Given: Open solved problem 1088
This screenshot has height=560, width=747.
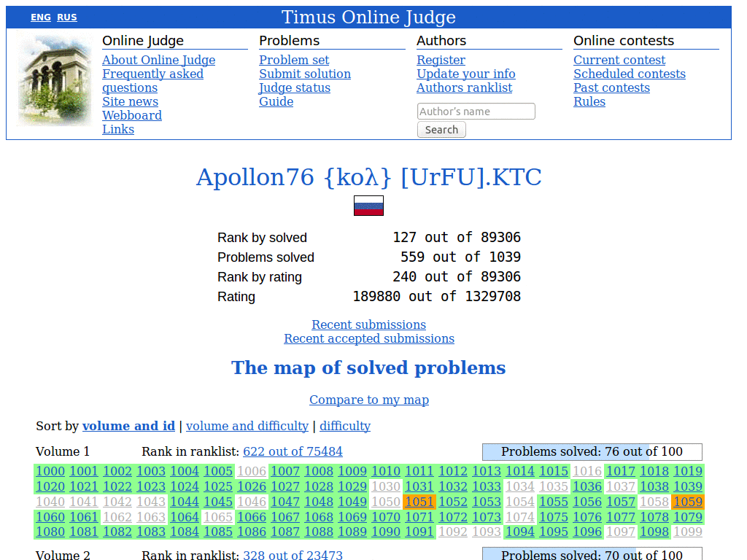Looking at the screenshot, I should click(x=319, y=532).
